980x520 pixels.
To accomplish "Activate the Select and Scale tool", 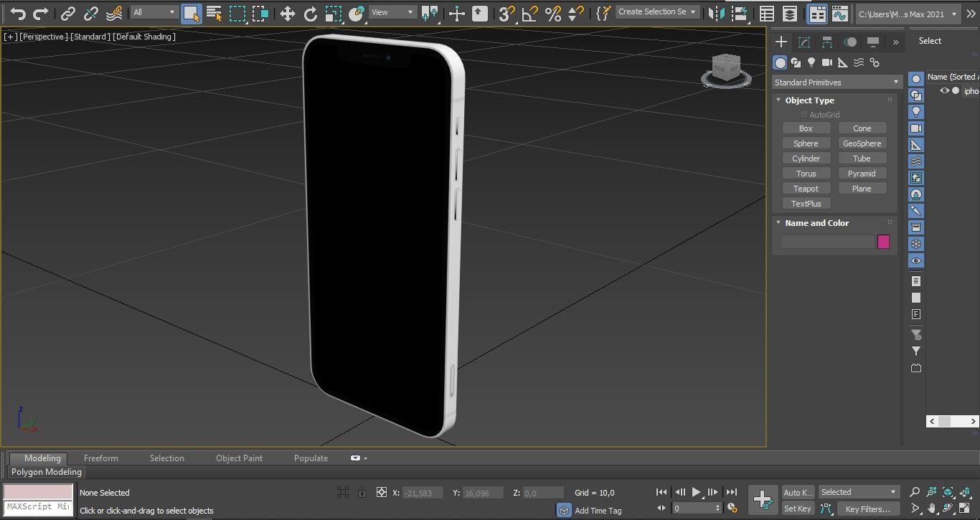I will tap(333, 13).
